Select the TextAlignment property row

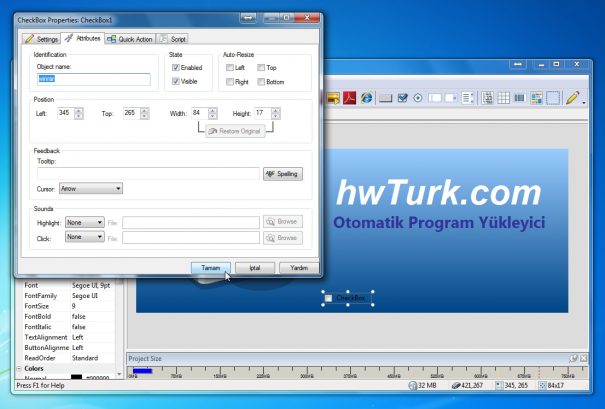[68, 337]
